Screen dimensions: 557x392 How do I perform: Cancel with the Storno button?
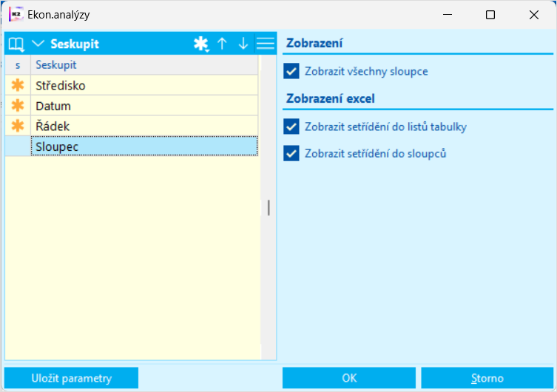pos(487,378)
